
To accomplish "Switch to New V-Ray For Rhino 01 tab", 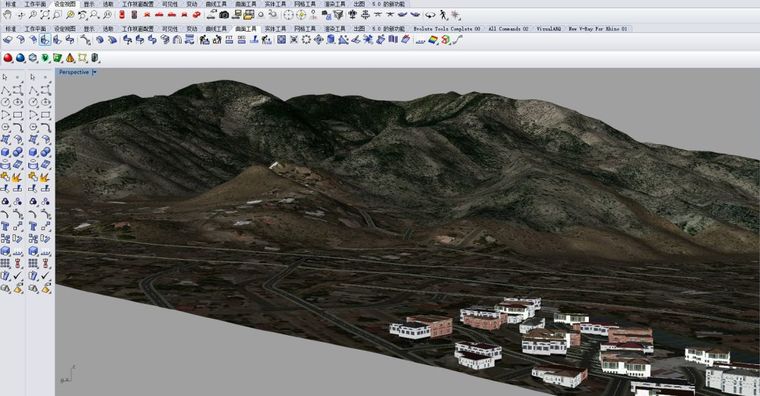I will click(x=598, y=29).
